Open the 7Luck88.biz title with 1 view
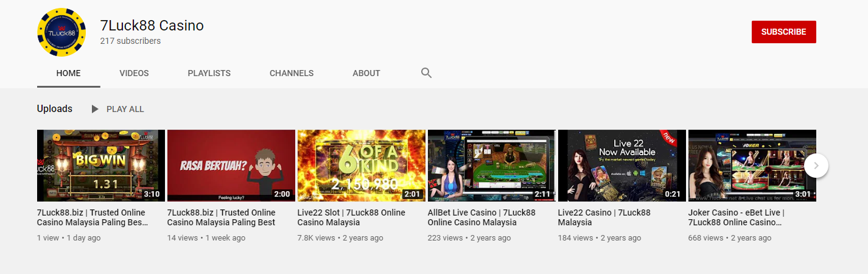This screenshot has height=274, width=868. click(x=93, y=217)
